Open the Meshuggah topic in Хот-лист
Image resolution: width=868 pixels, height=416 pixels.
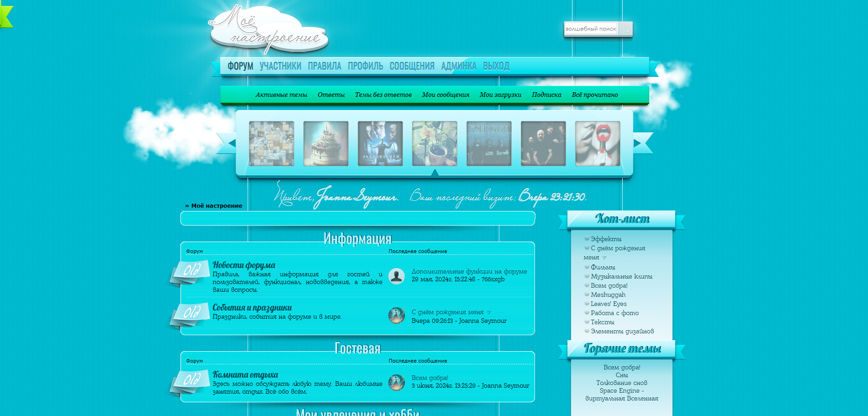609,295
